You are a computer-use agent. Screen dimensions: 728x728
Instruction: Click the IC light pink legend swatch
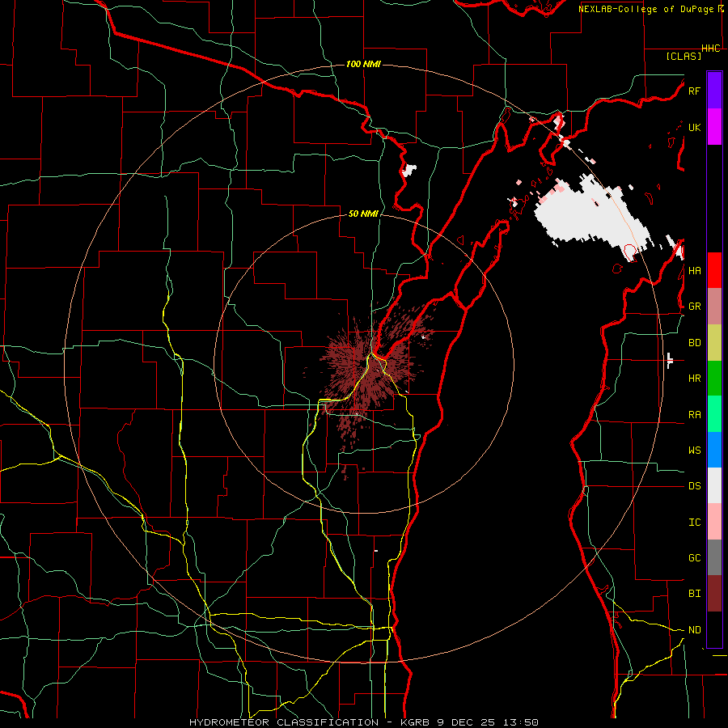tap(714, 522)
